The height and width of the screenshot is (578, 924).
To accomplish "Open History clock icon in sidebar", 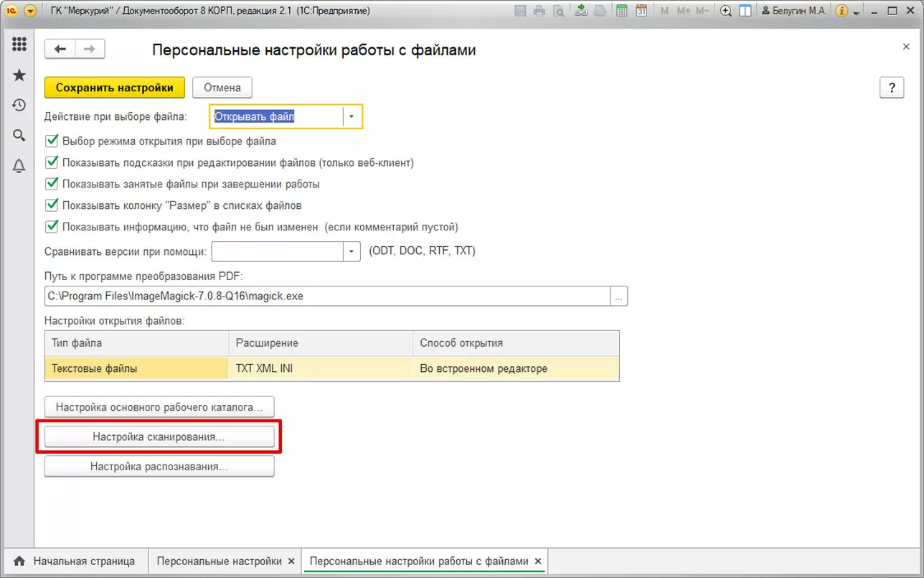I will [19, 105].
